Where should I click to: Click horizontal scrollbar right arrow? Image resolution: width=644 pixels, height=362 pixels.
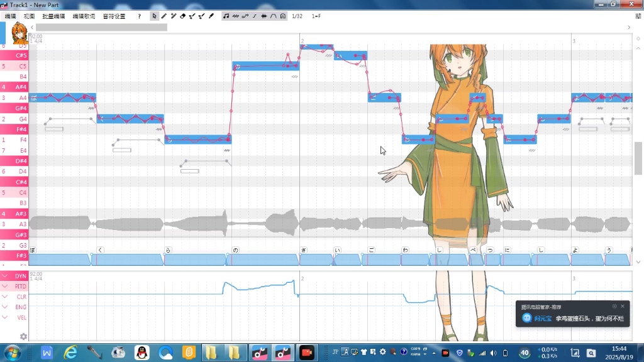pos(629,28)
